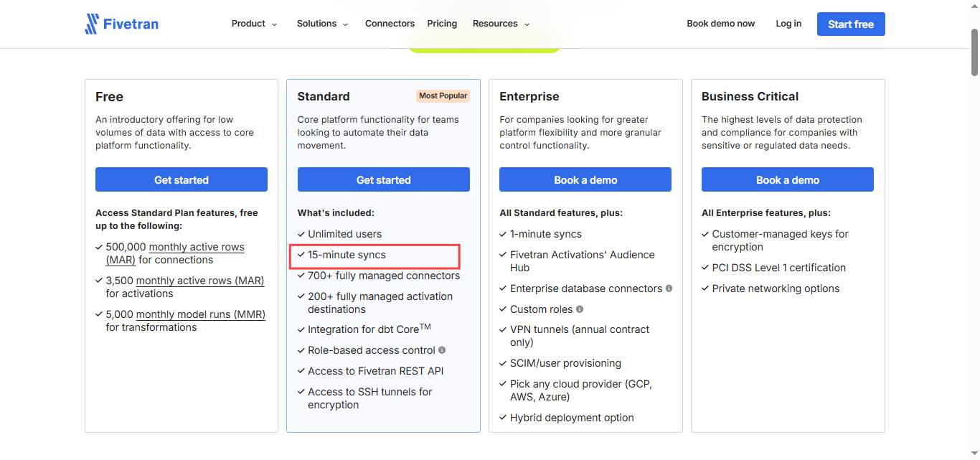This screenshot has height=460, width=980.
Task: Click 'Enterprise database connectors' text
Action: coord(586,288)
